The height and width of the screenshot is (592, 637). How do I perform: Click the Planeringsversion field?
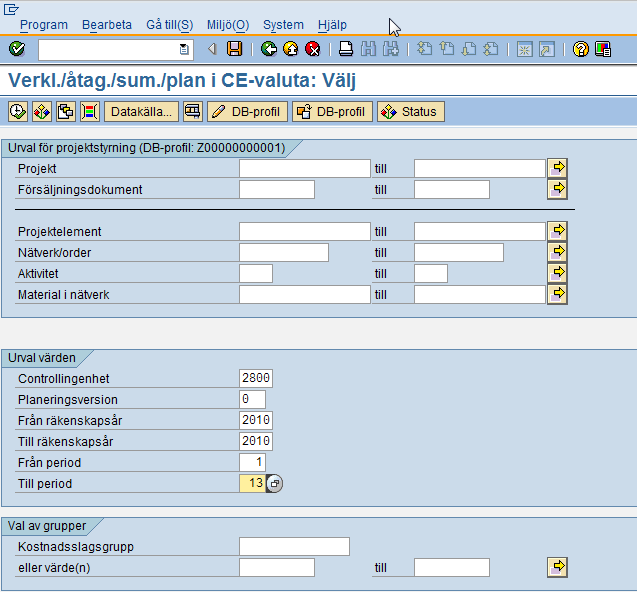(253, 399)
